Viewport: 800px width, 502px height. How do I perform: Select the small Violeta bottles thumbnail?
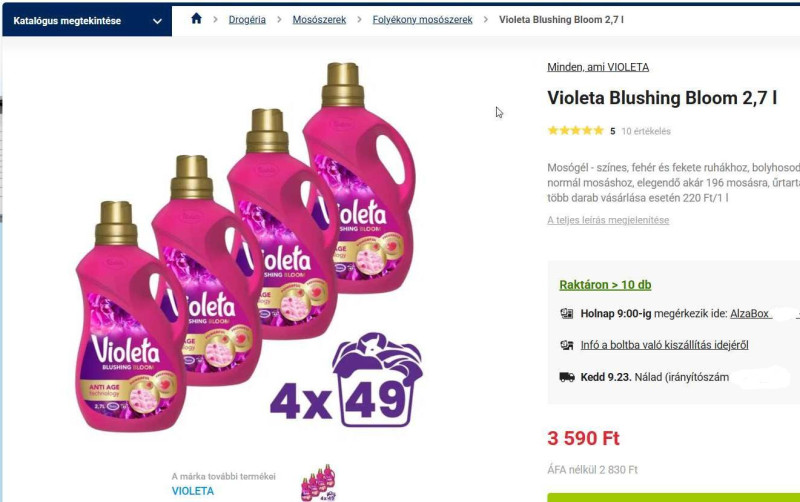click(x=318, y=483)
